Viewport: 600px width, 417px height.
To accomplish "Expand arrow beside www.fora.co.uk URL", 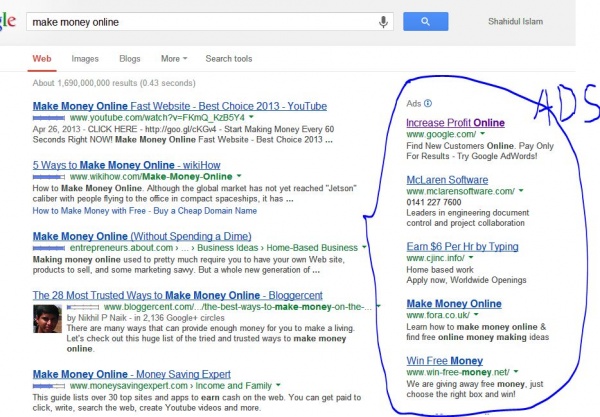I will [x=476, y=314].
